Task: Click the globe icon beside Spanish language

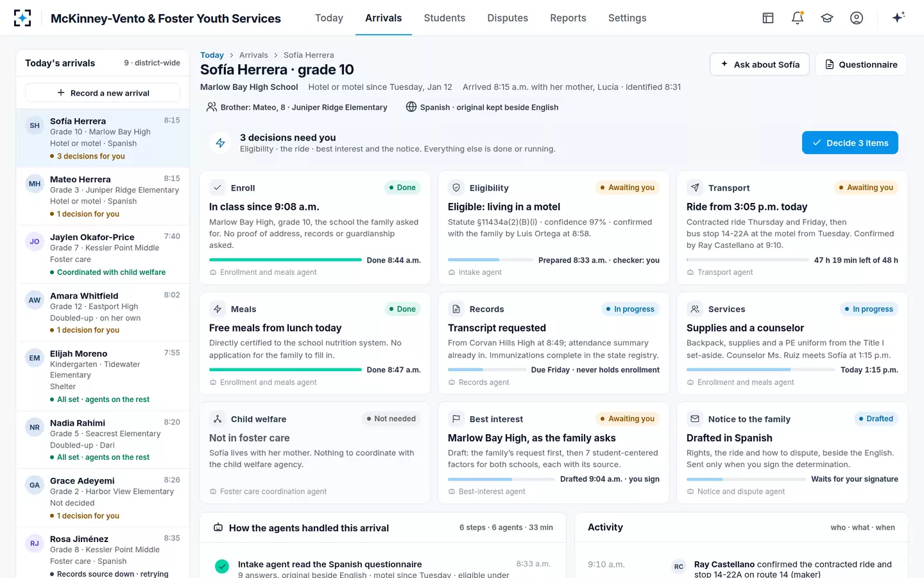Action: (x=411, y=107)
